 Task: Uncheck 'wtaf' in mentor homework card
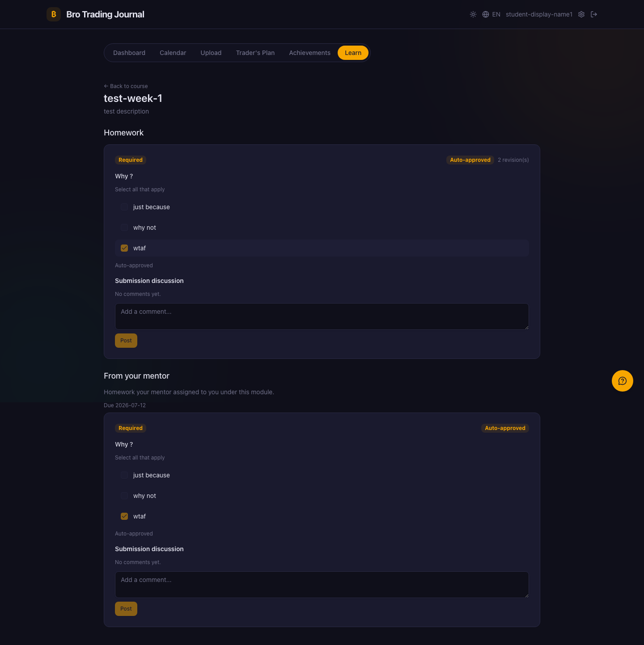point(124,516)
